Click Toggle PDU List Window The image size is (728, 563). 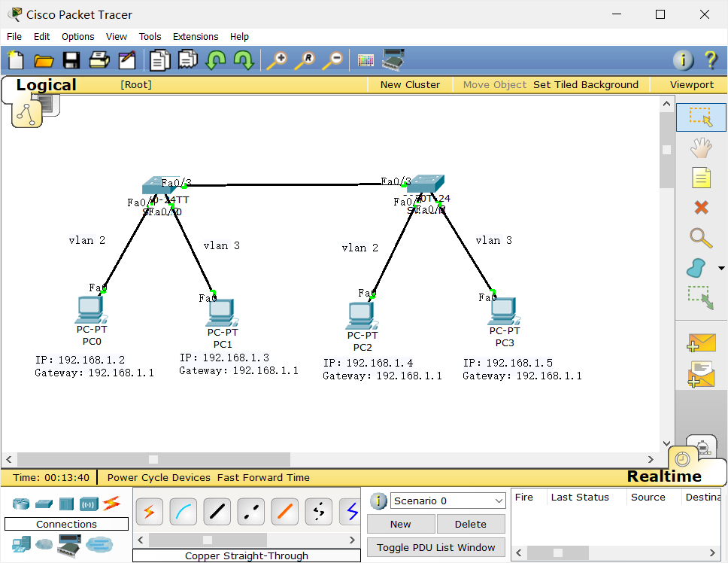point(436,547)
